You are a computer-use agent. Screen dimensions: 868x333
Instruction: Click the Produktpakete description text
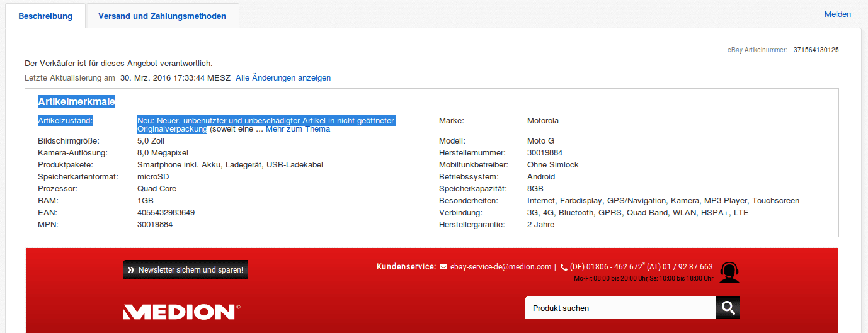click(x=231, y=165)
